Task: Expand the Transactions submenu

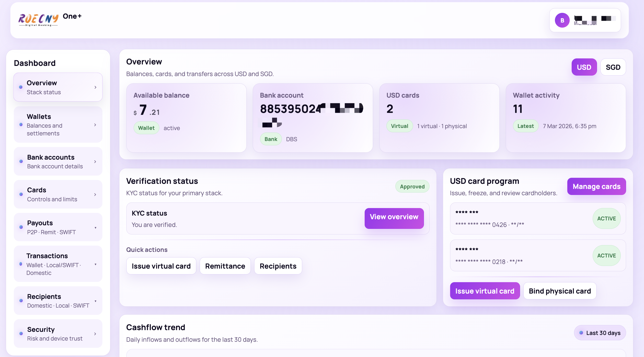Action: pyautogui.click(x=95, y=264)
